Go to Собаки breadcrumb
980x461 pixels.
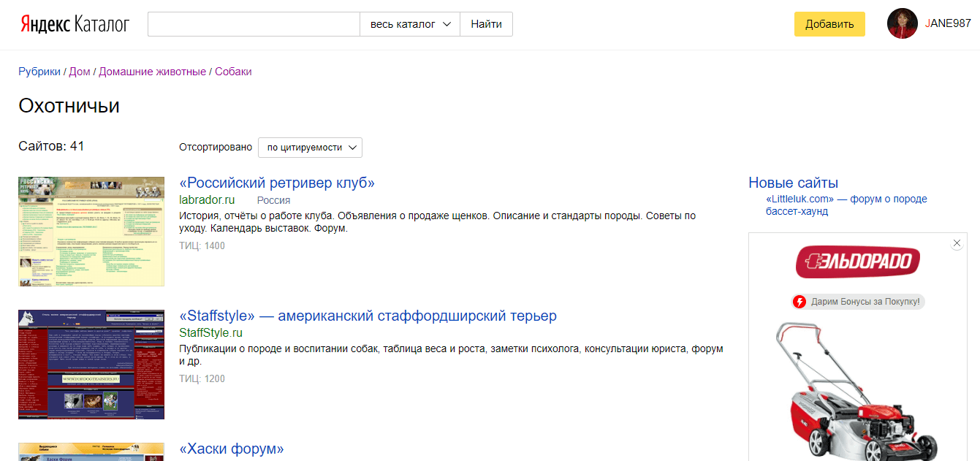233,72
